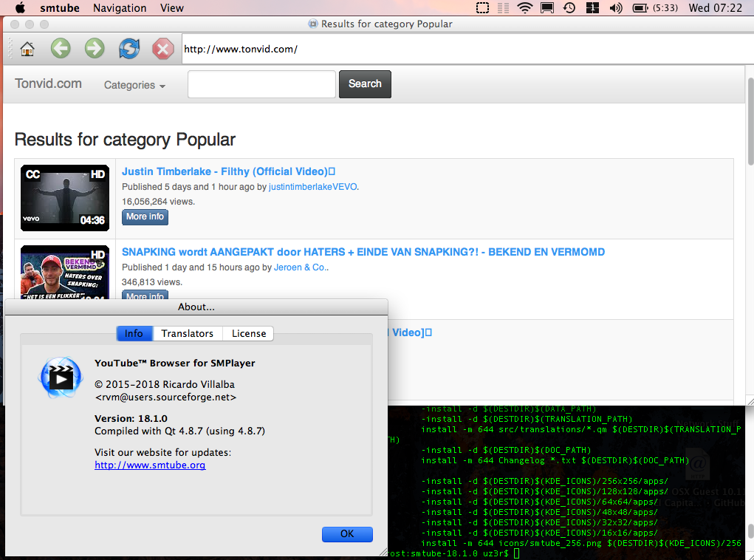Click the Tonvid.com brand link
Image resolution: width=754 pixels, height=560 pixels.
pyautogui.click(x=48, y=83)
